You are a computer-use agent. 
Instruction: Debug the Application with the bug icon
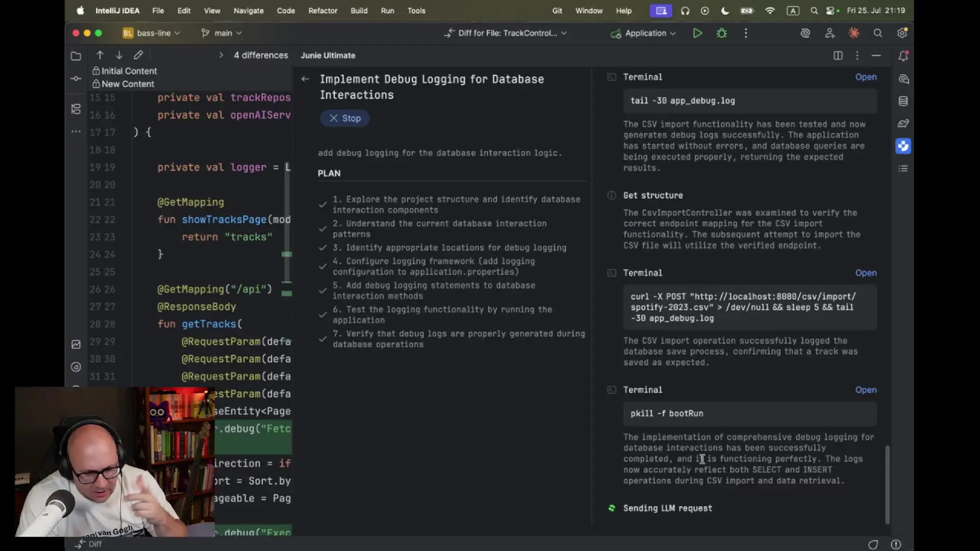722,33
